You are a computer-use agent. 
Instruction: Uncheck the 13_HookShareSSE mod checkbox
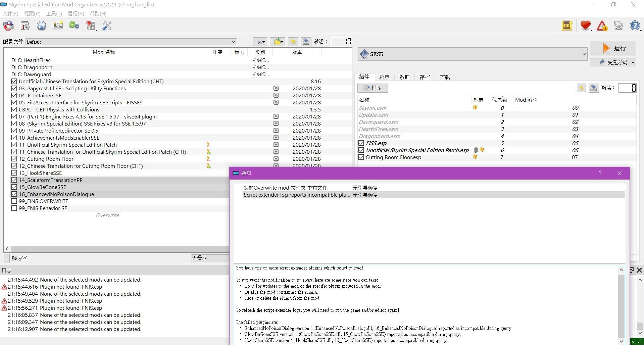(x=14, y=173)
